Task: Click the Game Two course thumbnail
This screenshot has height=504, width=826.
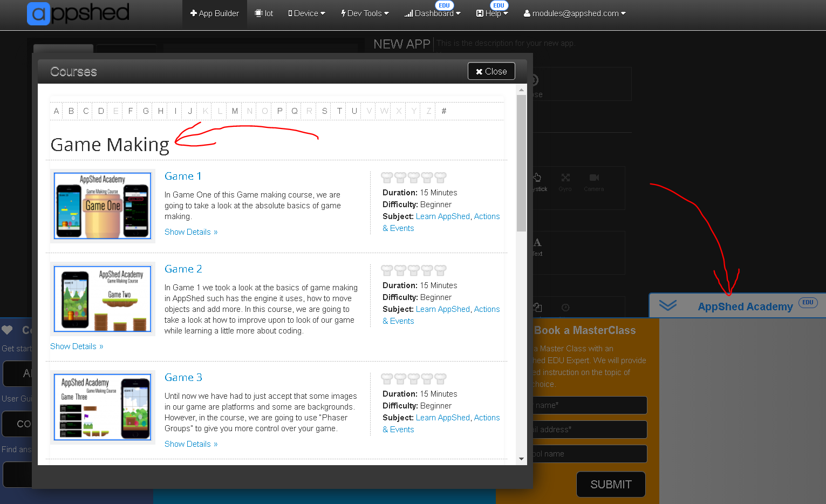Action: click(103, 298)
